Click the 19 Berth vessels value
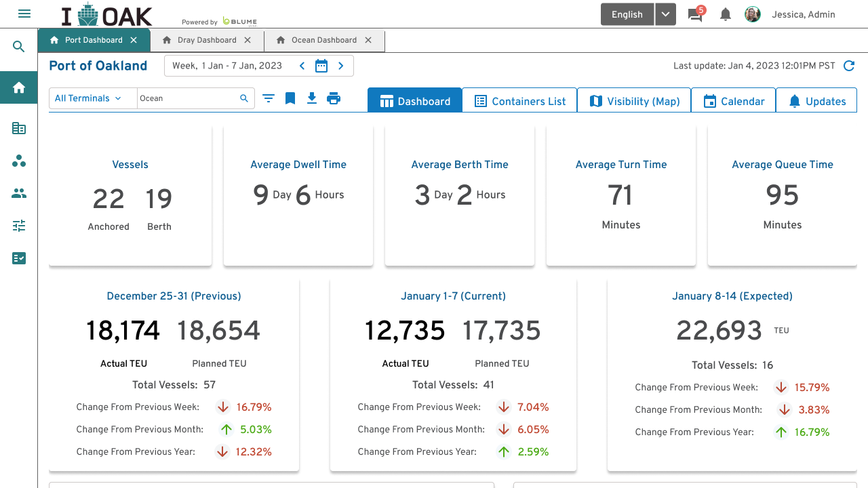The width and height of the screenshot is (868, 488). (x=159, y=199)
